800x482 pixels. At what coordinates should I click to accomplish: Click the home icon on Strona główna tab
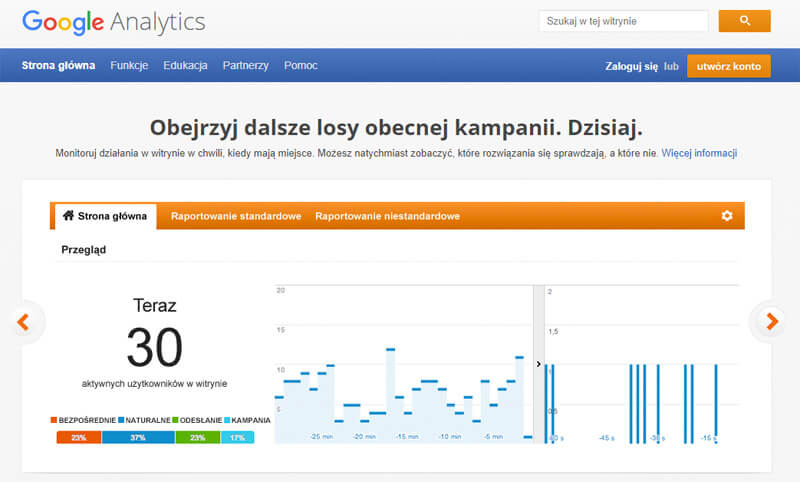click(68, 216)
